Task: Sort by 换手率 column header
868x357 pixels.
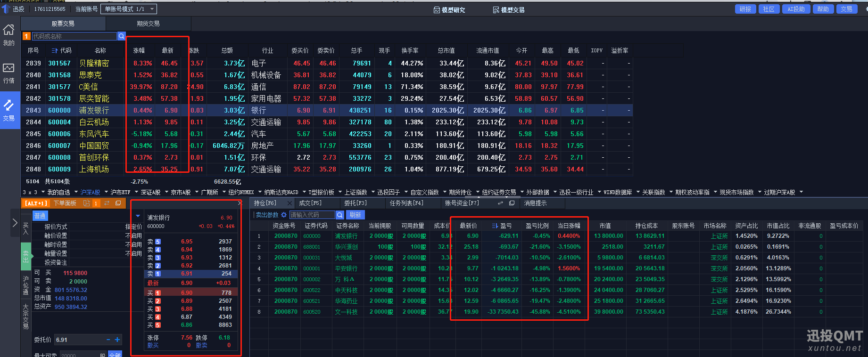Action: [410, 50]
